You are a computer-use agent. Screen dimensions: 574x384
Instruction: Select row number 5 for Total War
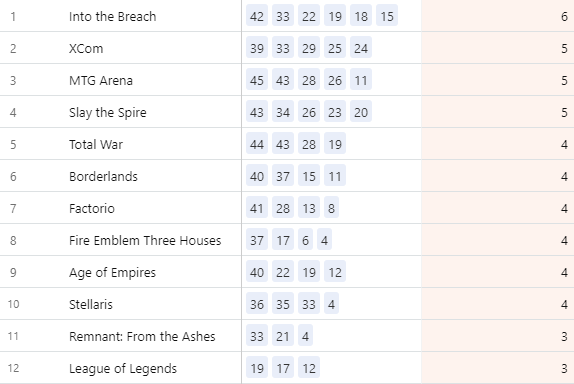pos(13,144)
